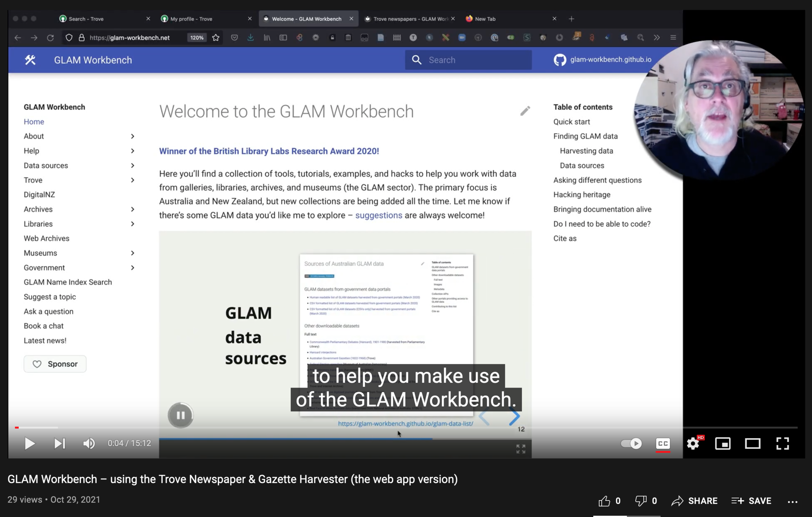Expand the Museums sidebar section
This screenshot has height=517, width=812.
pyautogui.click(x=133, y=253)
